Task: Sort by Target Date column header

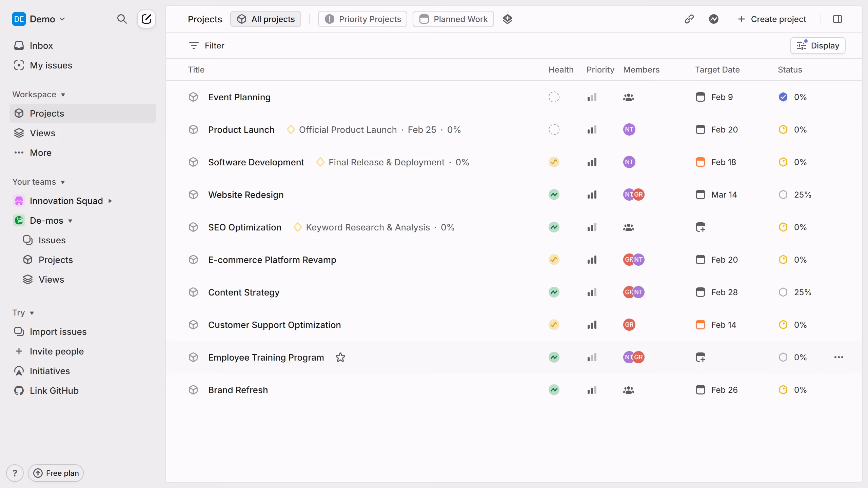Action: (x=717, y=69)
